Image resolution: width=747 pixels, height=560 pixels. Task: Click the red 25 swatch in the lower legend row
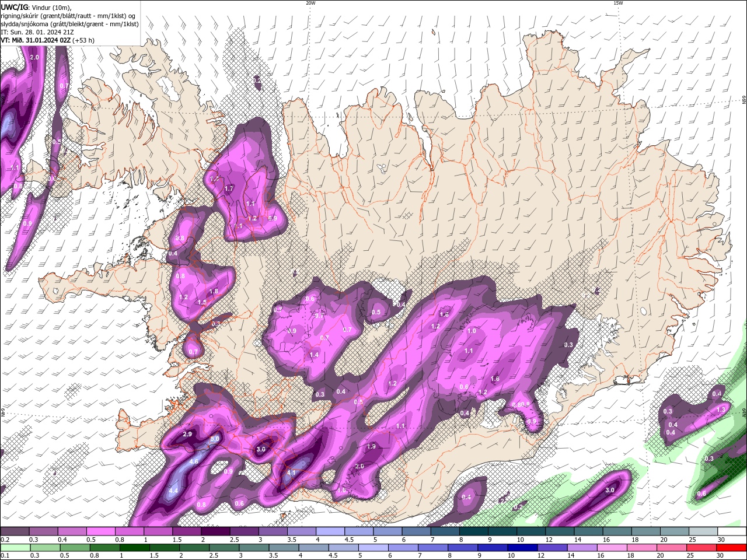coord(701,548)
